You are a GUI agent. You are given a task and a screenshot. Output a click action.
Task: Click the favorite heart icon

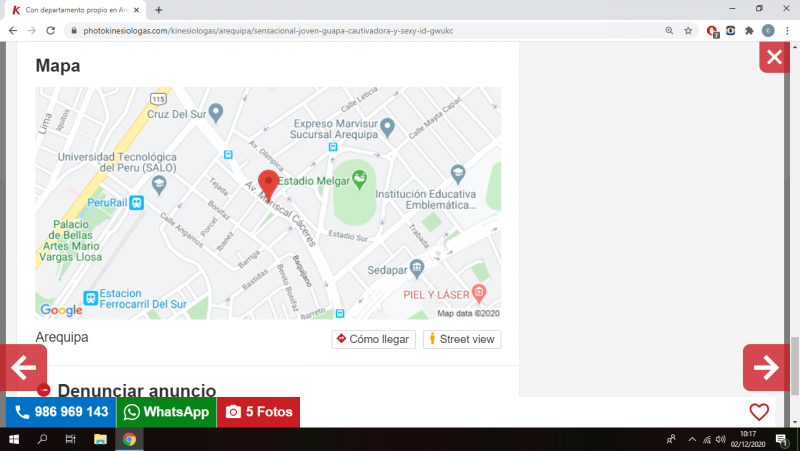click(x=759, y=412)
